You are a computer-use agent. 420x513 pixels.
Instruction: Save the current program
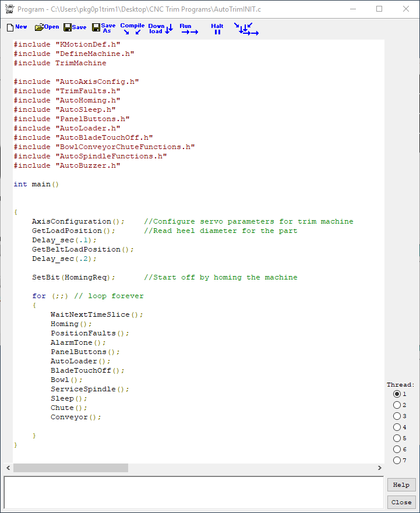click(75, 27)
